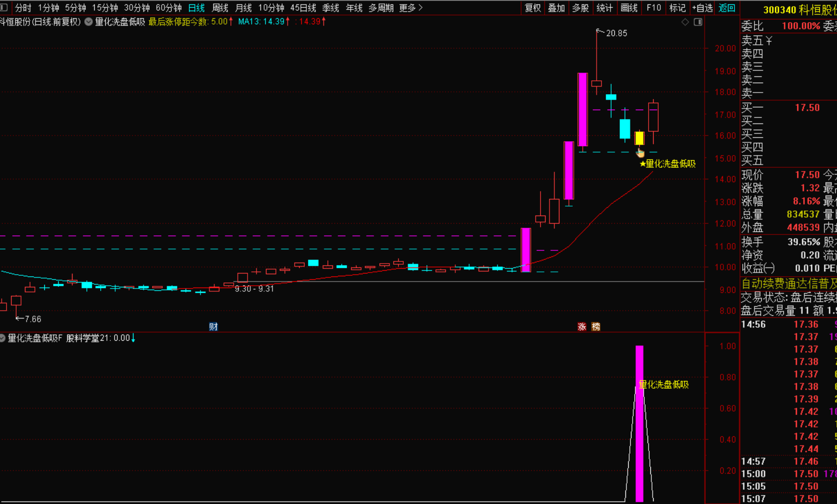Viewport: 837px width, 504px height.
Task: Click the tall magenta bar in the indicator panel
Action: tap(639, 424)
